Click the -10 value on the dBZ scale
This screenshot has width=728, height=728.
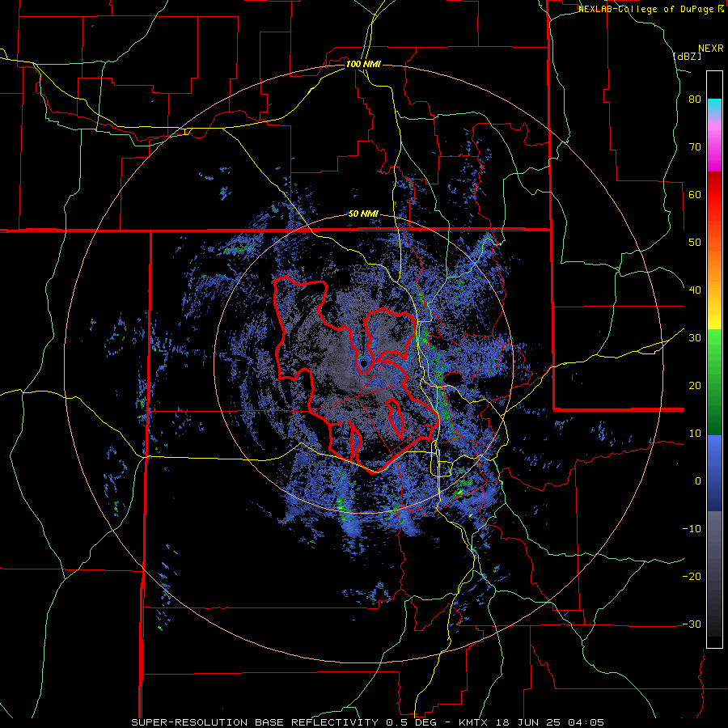[692, 529]
